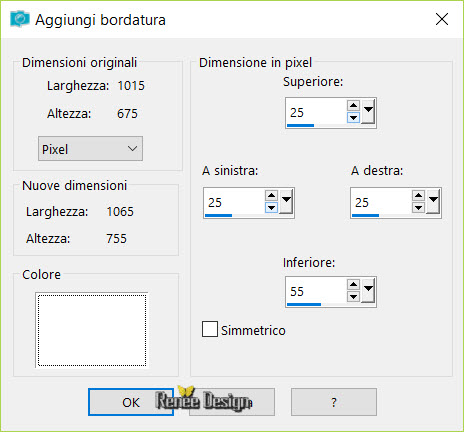
Task: Increase the A destra value with up arrow
Action: (418, 196)
